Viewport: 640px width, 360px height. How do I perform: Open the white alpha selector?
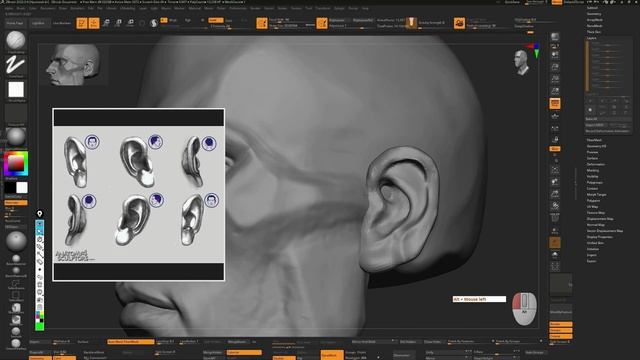(16, 89)
